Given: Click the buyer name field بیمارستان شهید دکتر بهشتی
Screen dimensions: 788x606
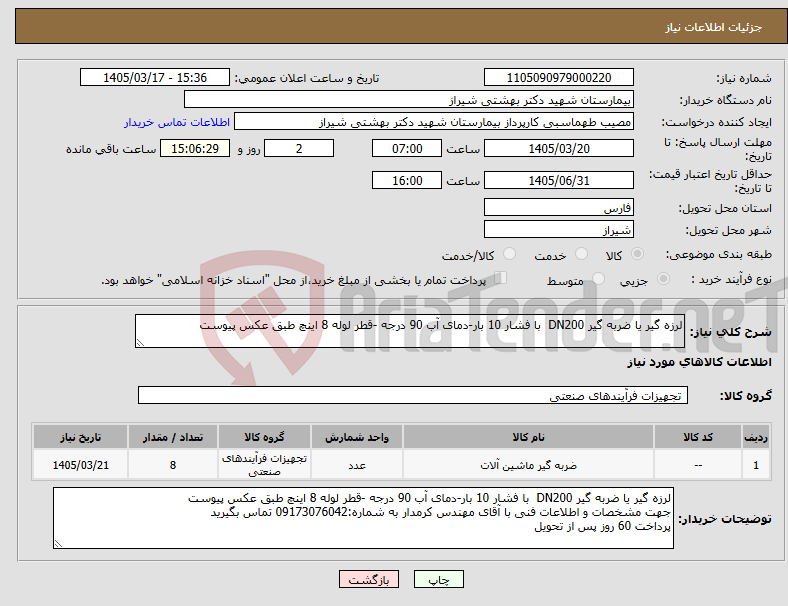Looking at the screenshot, I should coord(409,99).
